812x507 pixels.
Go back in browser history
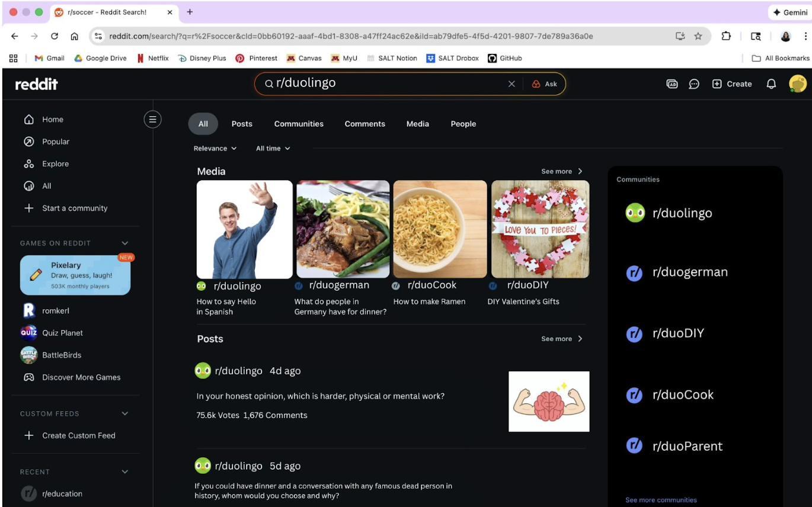(x=15, y=36)
